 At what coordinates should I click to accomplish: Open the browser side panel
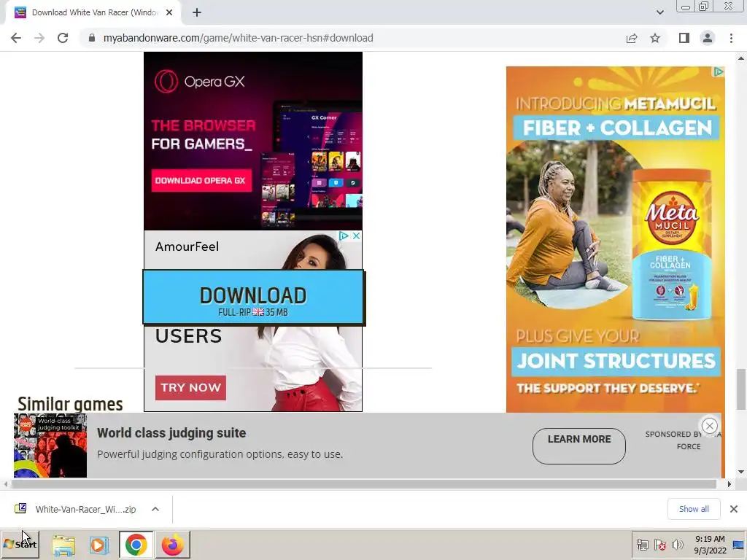(684, 38)
